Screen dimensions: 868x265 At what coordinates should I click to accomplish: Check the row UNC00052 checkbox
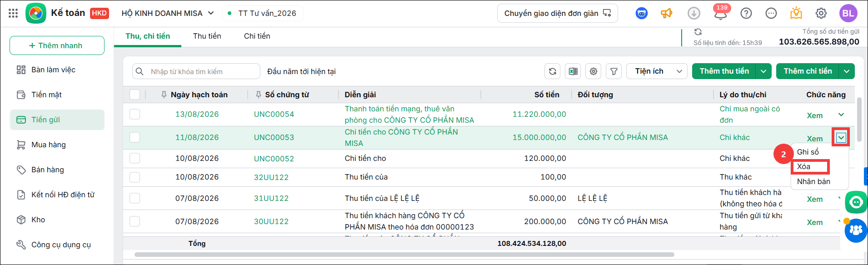[x=135, y=158]
